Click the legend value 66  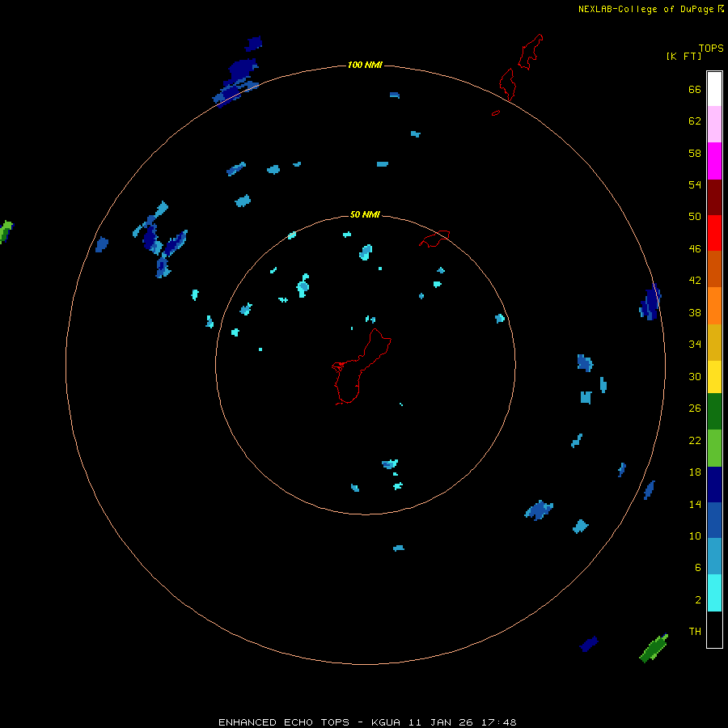click(695, 89)
